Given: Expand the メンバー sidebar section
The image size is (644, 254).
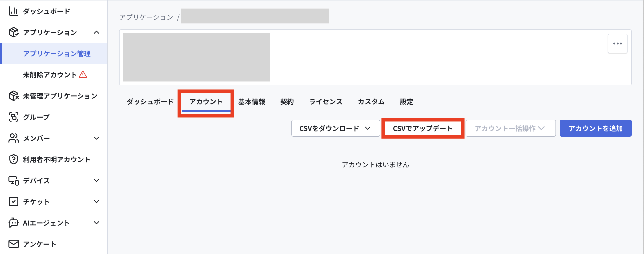Looking at the screenshot, I should pos(96,138).
